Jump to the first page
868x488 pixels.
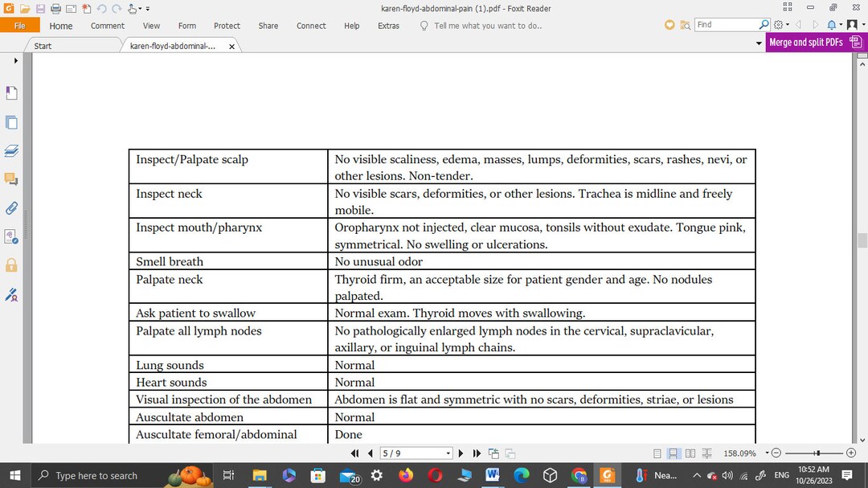pyautogui.click(x=355, y=453)
